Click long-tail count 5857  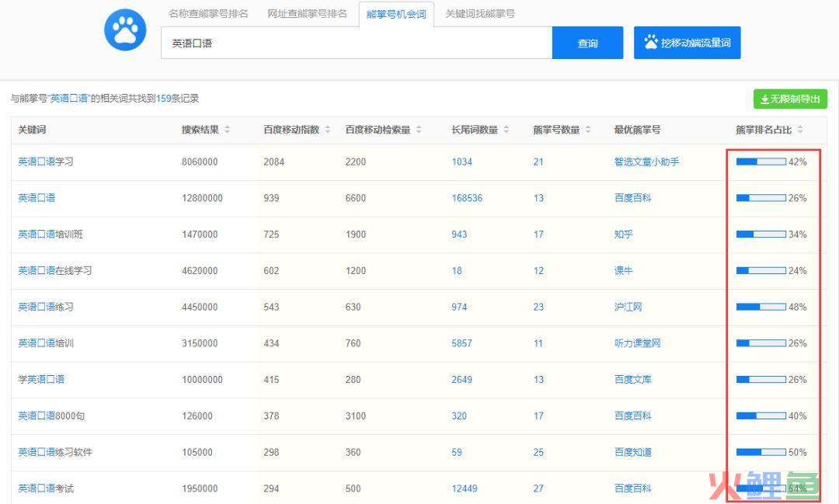click(x=461, y=343)
